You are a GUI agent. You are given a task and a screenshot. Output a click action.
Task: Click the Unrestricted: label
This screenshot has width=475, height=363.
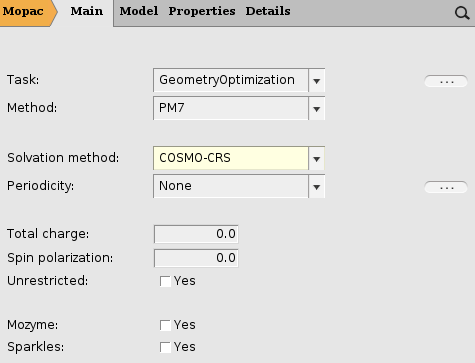[47, 281]
